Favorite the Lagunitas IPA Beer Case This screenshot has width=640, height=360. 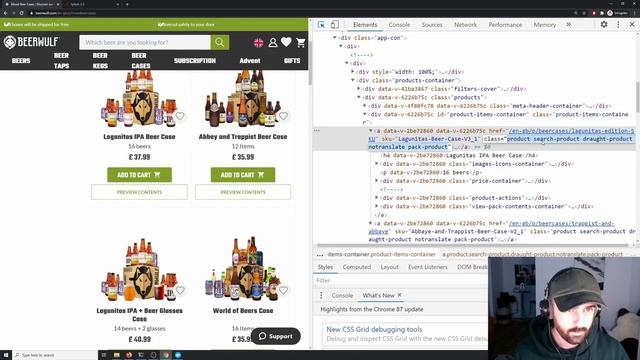click(x=180, y=116)
